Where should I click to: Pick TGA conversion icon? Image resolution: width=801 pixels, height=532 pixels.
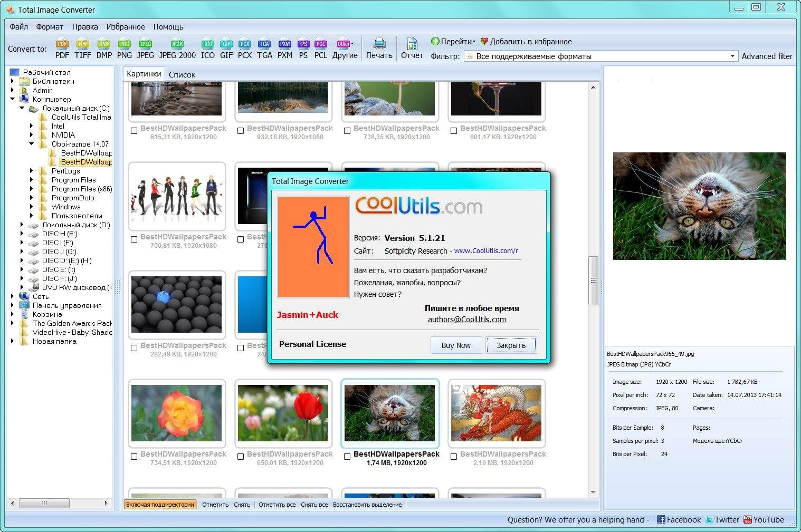(264, 44)
